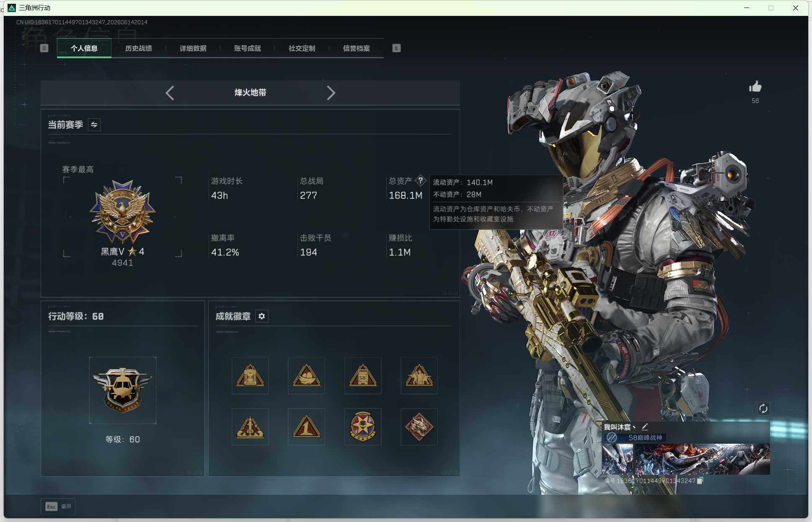The height and width of the screenshot is (522, 812).
Task: Copy the player ID number icon
Action: click(700, 481)
